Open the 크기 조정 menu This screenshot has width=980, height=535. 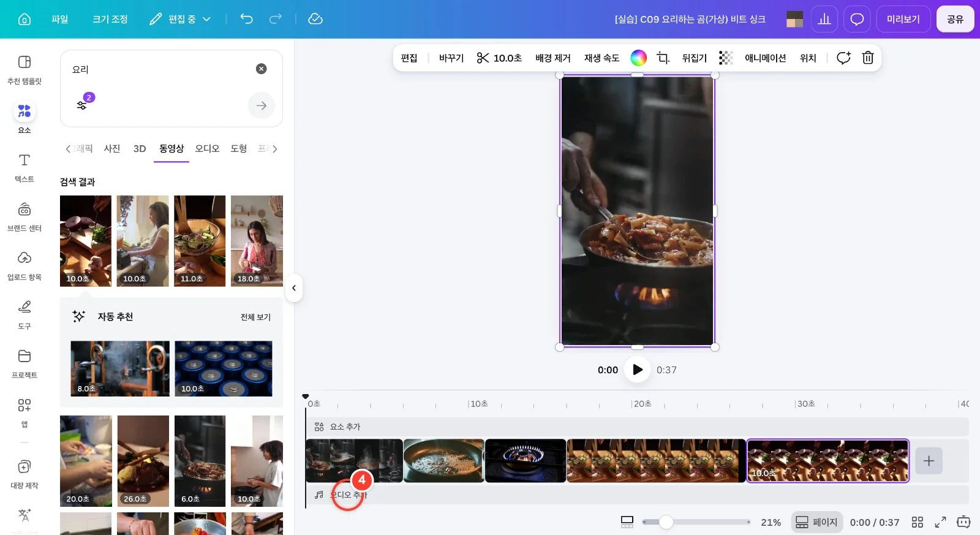[110, 19]
